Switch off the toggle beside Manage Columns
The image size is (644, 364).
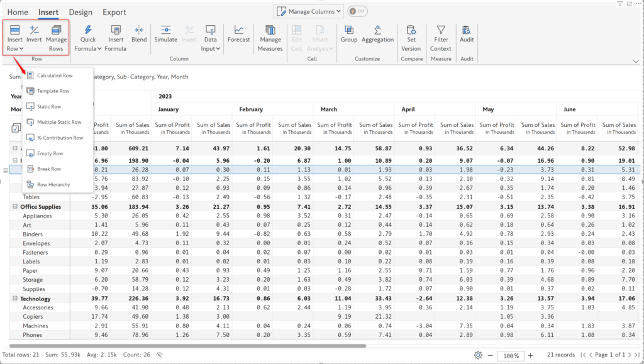point(357,11)
